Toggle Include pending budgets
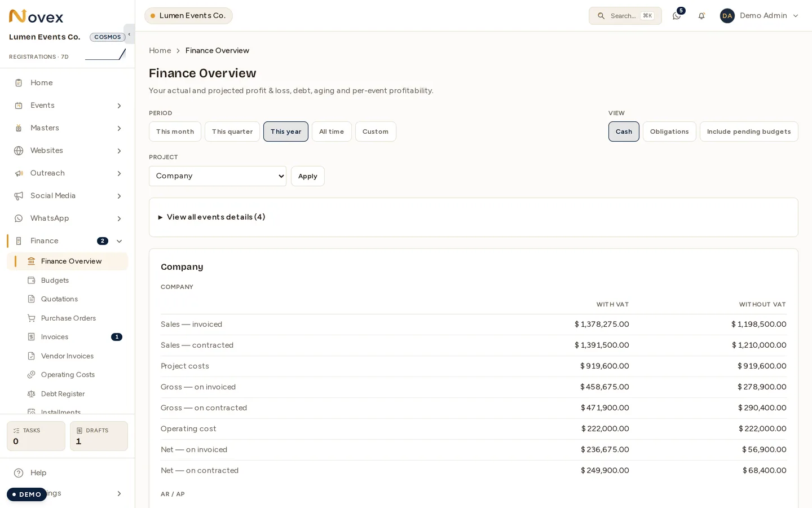The height and width of the screenshot is (508, 812). [x=749, y=132]
